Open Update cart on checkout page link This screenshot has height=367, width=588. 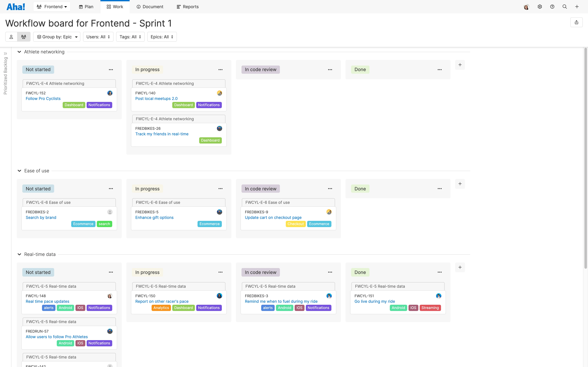[x=273, y=217]
